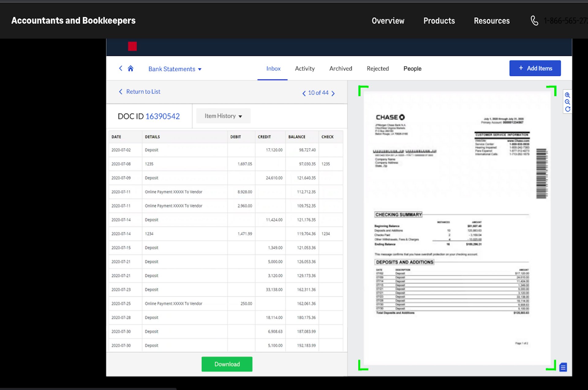The height and width of the screenshot is (390, 588).
Task: Click the home icon beside Bank Statements
Action: click(131, 68)
